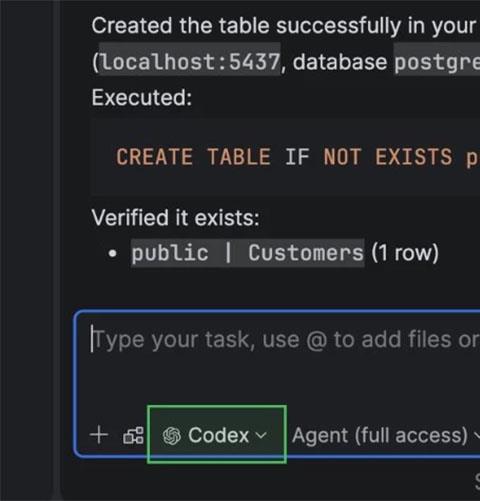480x501 pixels.
Task: Open the Agent (full access) mode dropdown
Action: coord(386,435)
